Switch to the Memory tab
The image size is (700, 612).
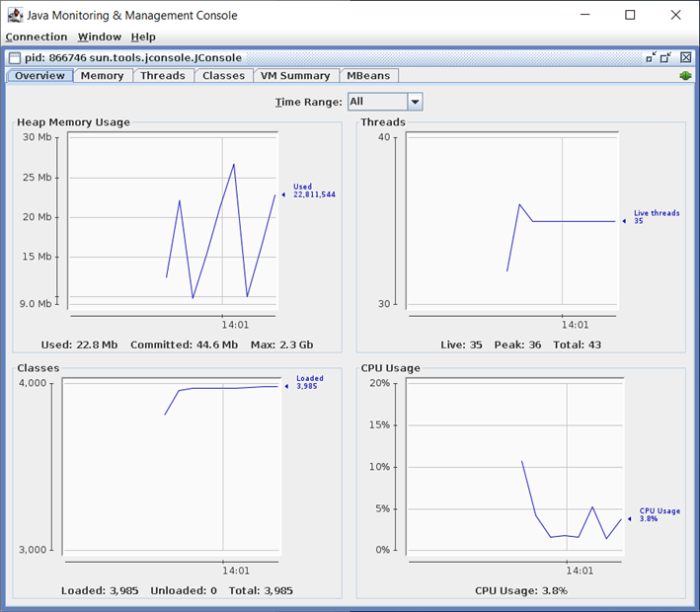(x=102, y=76)
